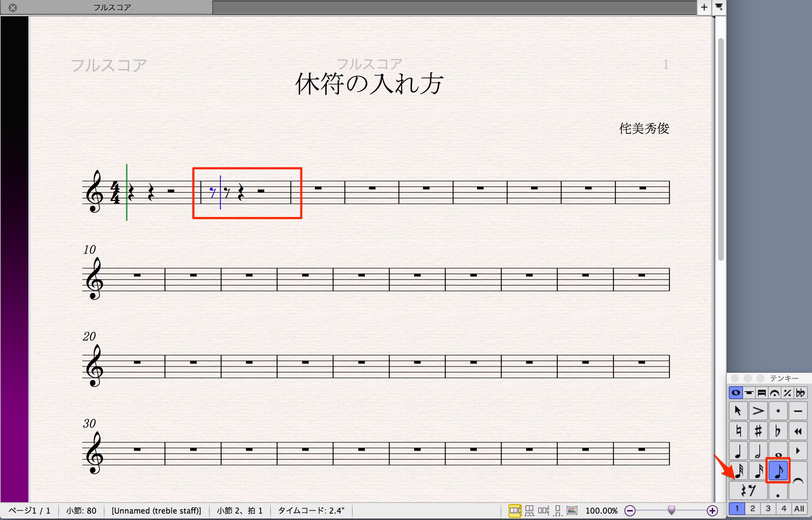Add an accent articulation from the keypad

(758, 411)
